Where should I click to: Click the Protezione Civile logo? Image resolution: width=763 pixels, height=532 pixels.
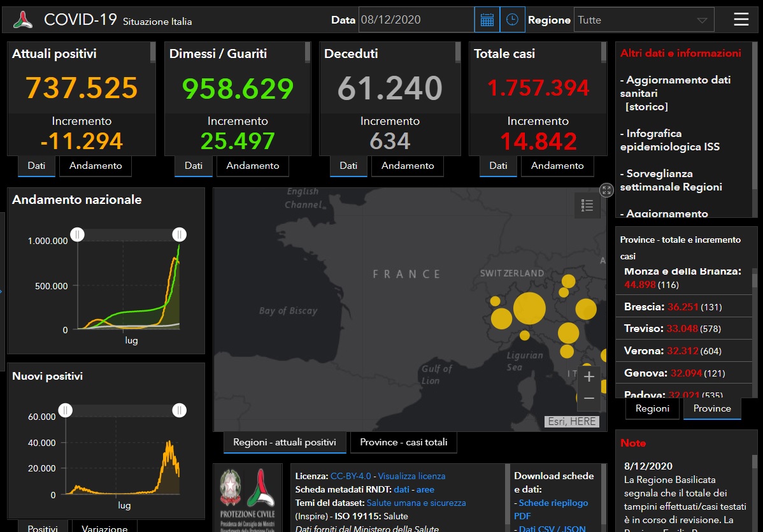(248, 498)
